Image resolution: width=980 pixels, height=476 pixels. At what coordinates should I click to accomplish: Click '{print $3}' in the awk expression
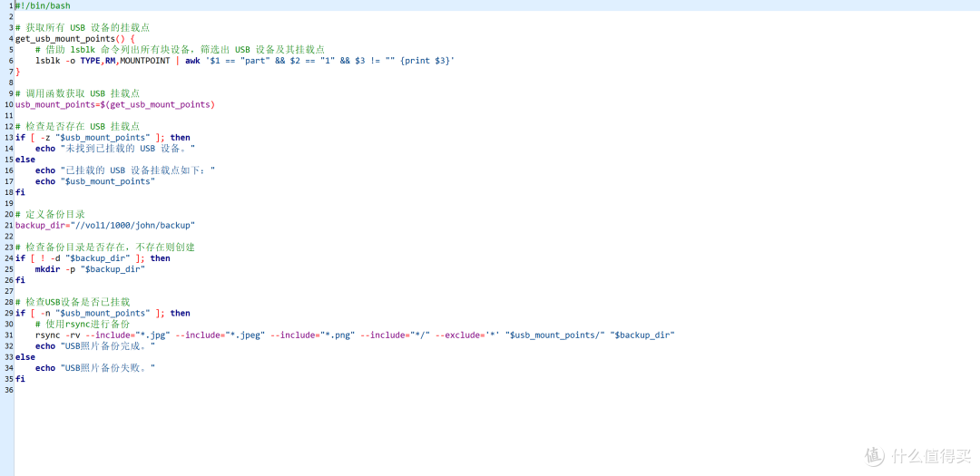click(425, 61)
